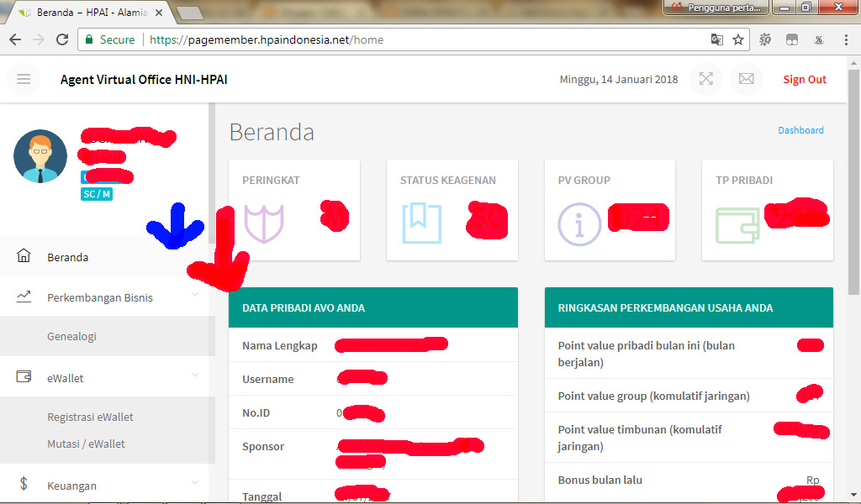
Task: Click the PERINGKAT card title
Action: point(271,180)
